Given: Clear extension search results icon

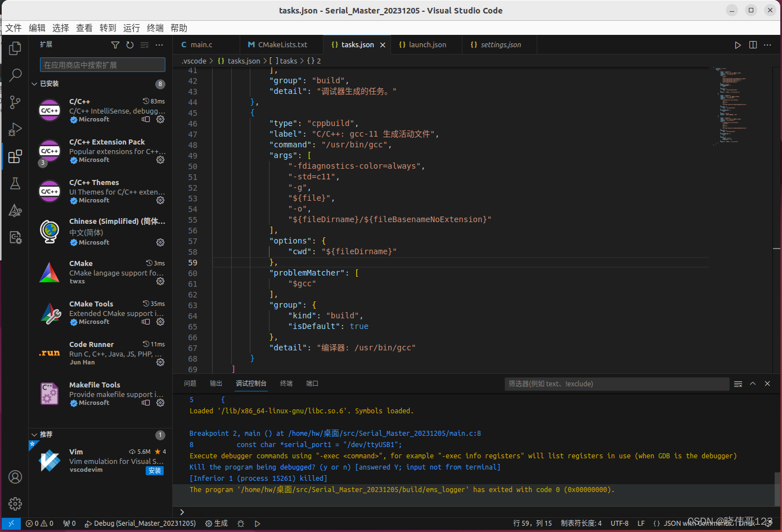Looking at the screenshot, I should coord(145,45).
